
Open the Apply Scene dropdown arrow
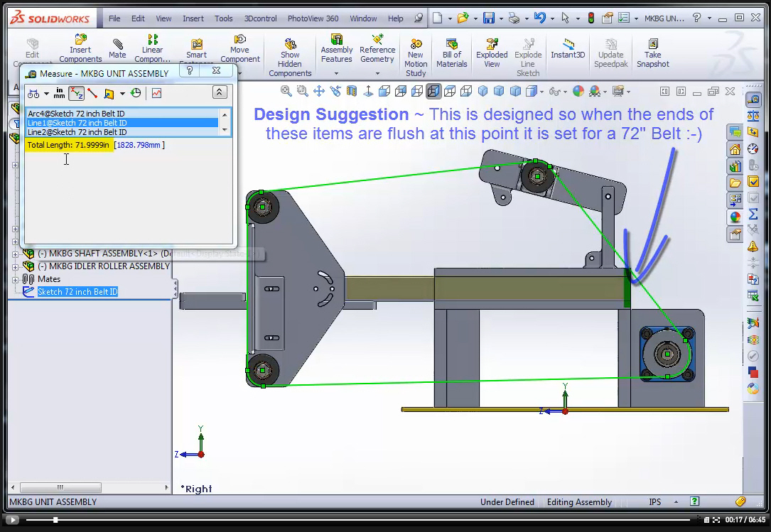coord(605,92)
